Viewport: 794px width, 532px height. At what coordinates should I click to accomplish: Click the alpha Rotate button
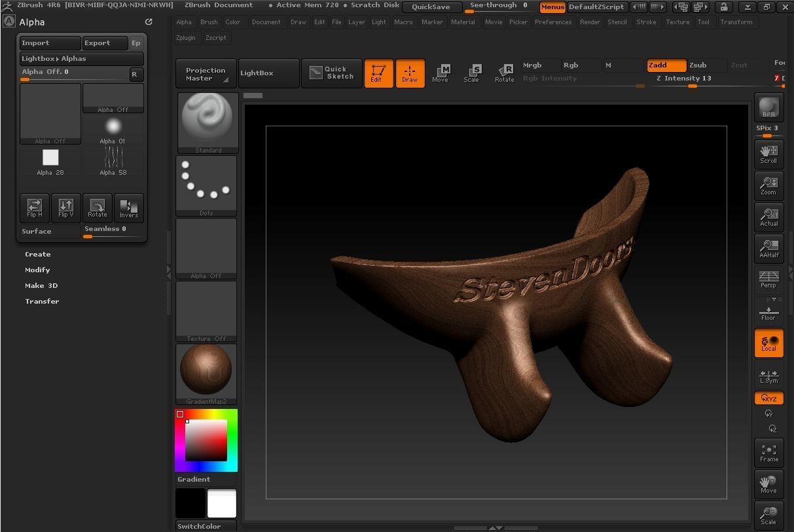pyautogui.click(x=98, y=207)
